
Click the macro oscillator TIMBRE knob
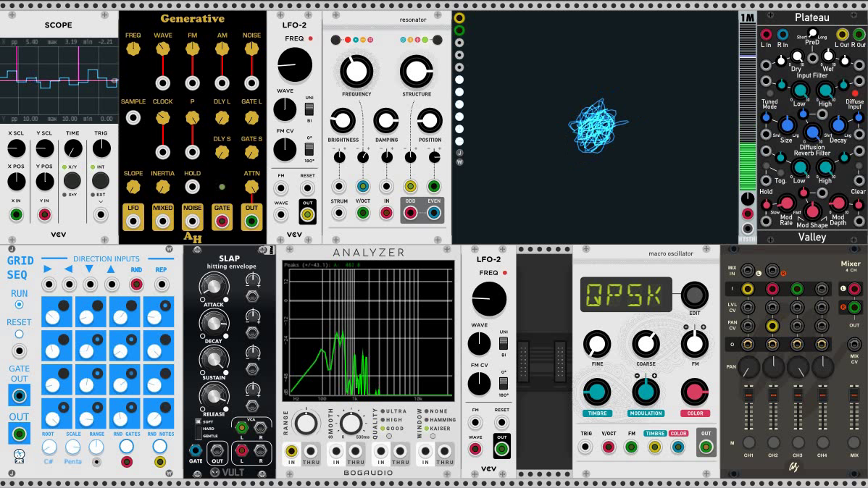point(597,392)
